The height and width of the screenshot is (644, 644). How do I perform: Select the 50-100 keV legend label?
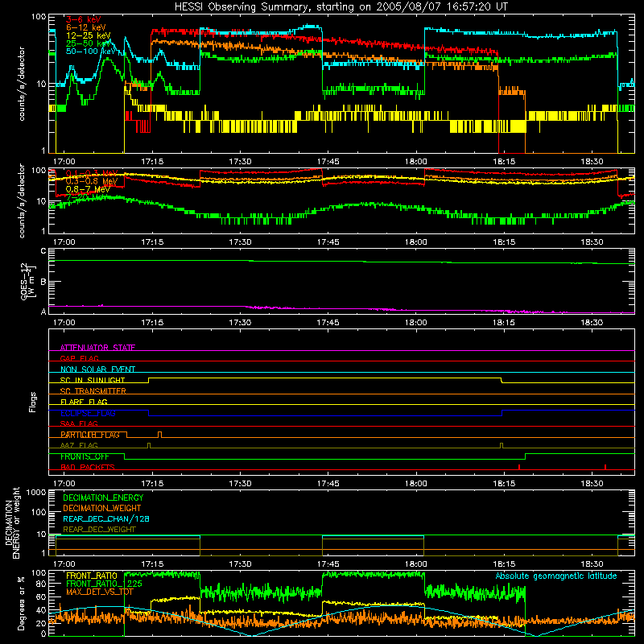click(x=91, y=51)
